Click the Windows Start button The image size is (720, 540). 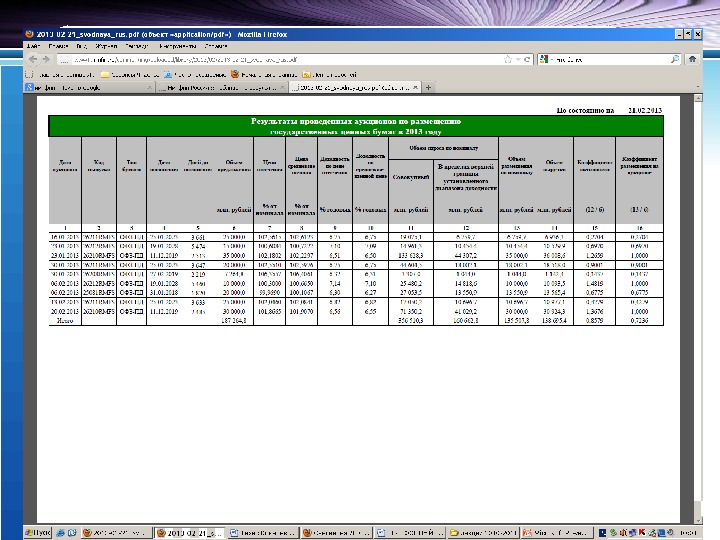[x=38, y=532]
